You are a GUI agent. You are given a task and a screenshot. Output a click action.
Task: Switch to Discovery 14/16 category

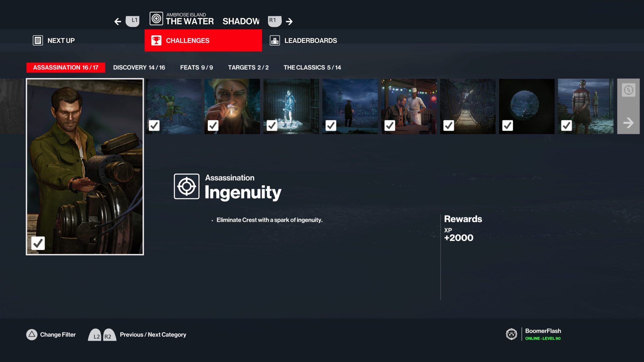(x=139, y=68)
